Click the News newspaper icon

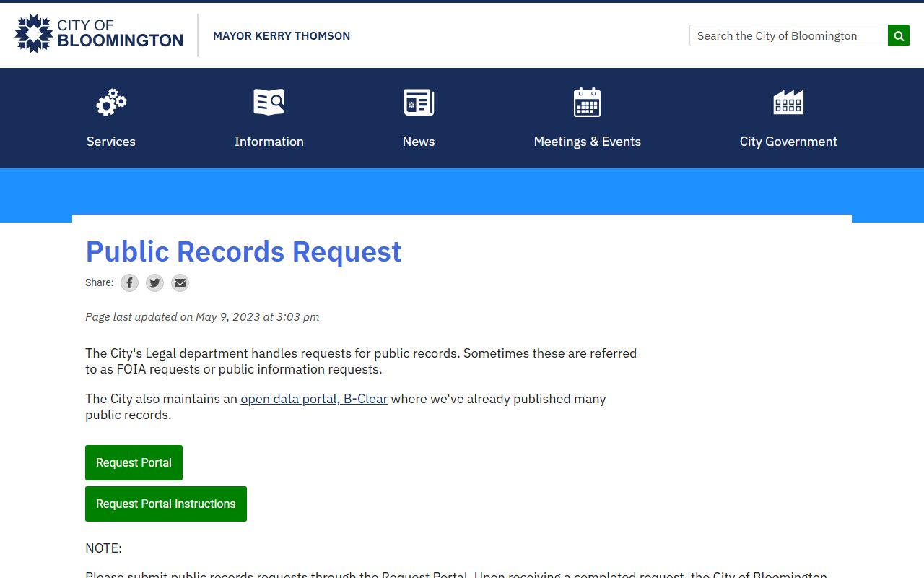click(x=419, y=103)
